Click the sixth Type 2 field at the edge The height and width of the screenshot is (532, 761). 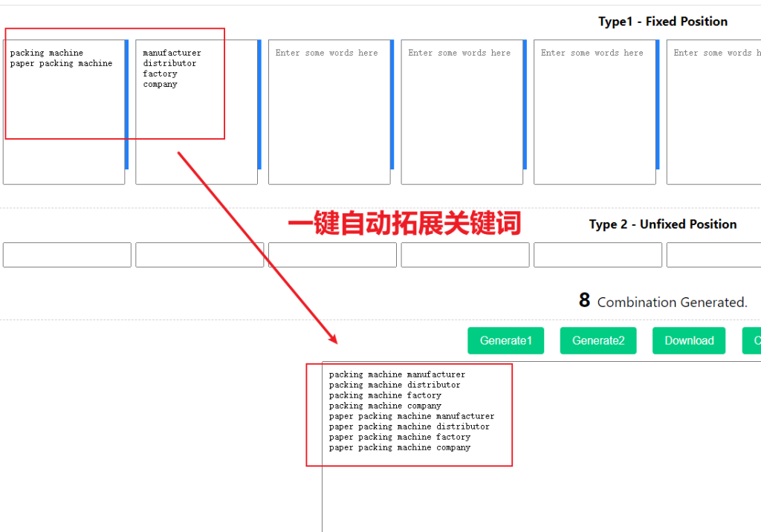713,255
